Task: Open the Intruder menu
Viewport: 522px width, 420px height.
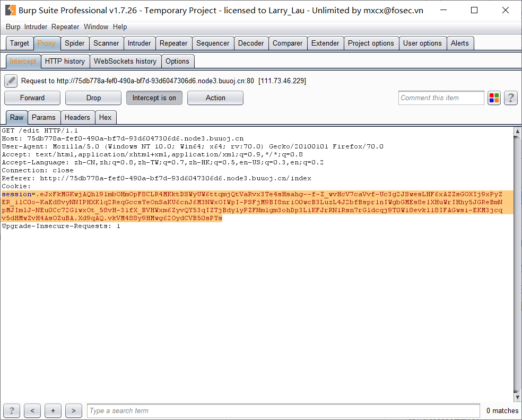Action: [36, 27]
